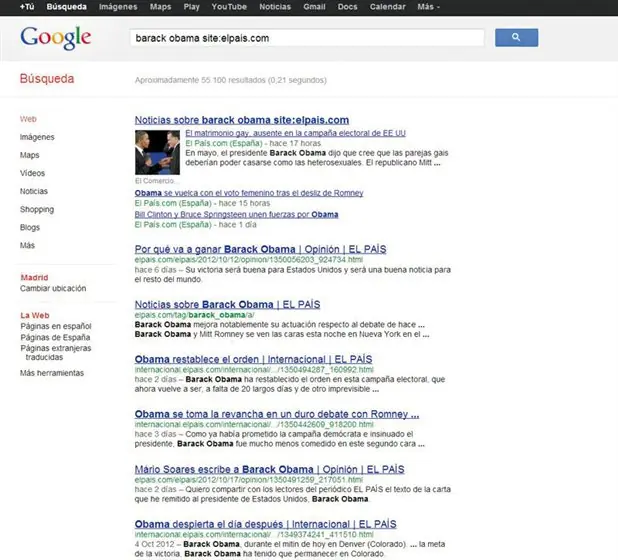Open 'Bill Clinton y Bruce Springsteen' news link
Image resolution: width=618 pixels, height=560 pixels.
(236, 214)
